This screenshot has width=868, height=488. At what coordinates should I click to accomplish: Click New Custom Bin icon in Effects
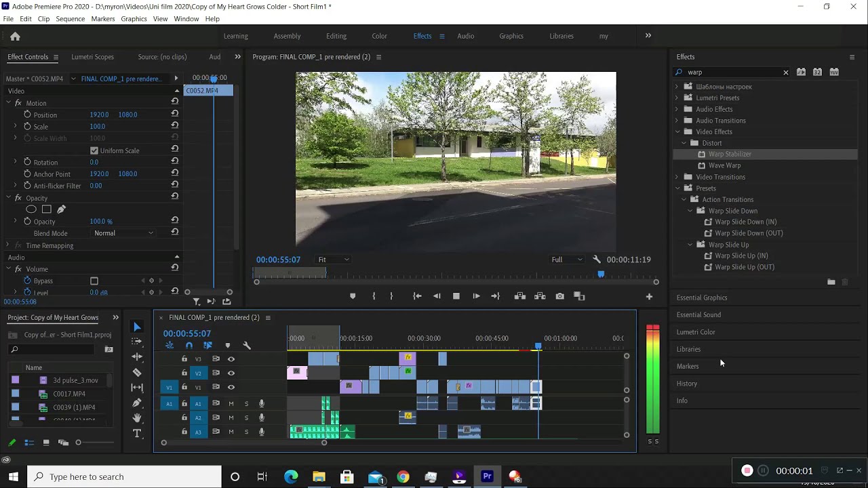(831, 282)
